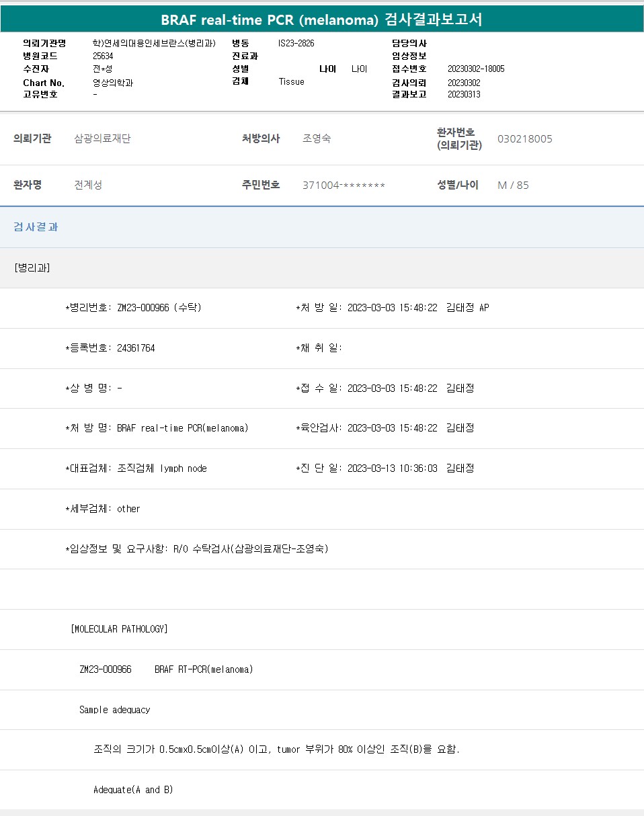Click the [병리과] section heading

pos(32,268)
